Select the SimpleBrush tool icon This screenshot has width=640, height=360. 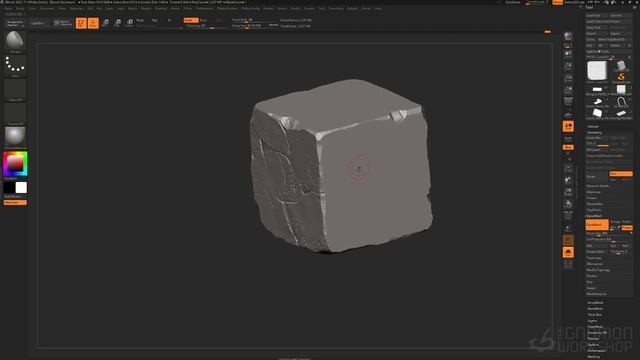coord(621,78)
